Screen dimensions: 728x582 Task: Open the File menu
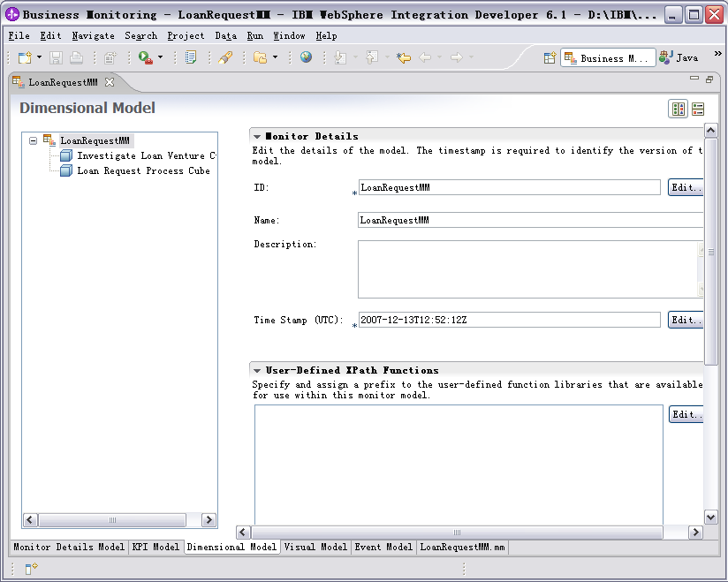[x=19, y=35]
